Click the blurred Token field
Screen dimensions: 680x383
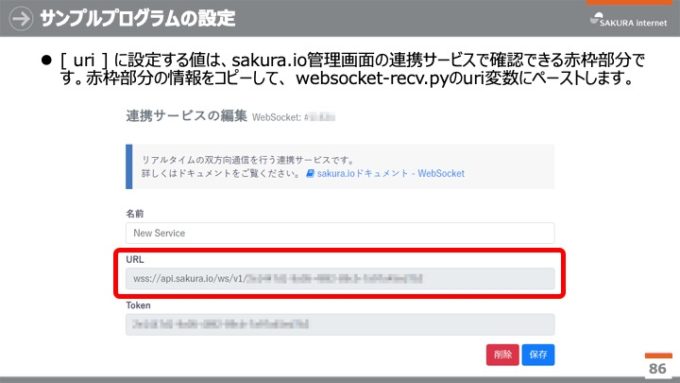[340, 324]
